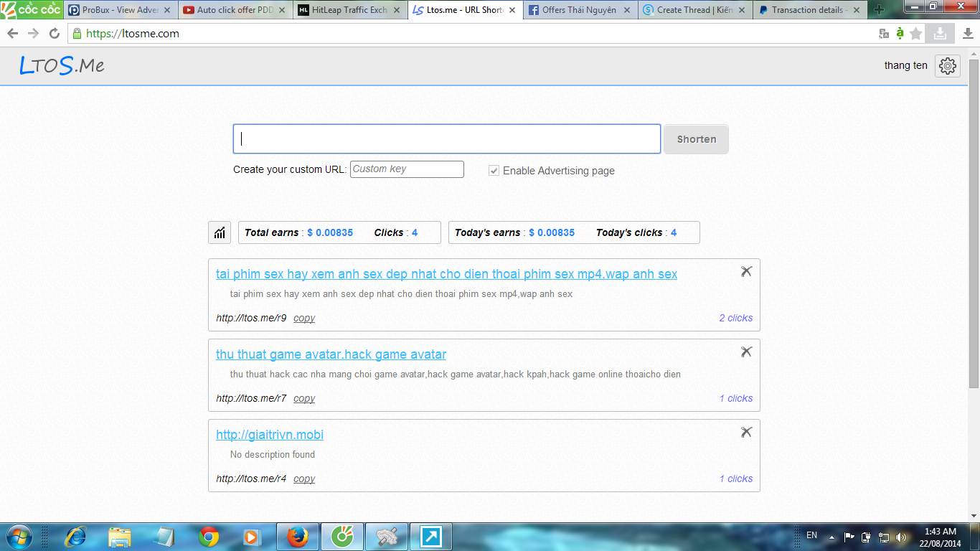Open the Notepad taskbar icon
The width and height of the screenshot is (980, 551).
click(x=164, y=537)
